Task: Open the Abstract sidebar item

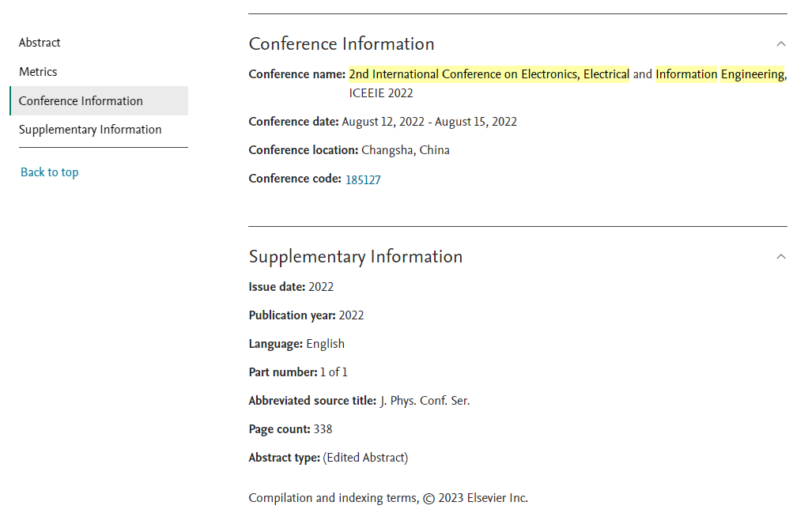Action: pos(40,43)
